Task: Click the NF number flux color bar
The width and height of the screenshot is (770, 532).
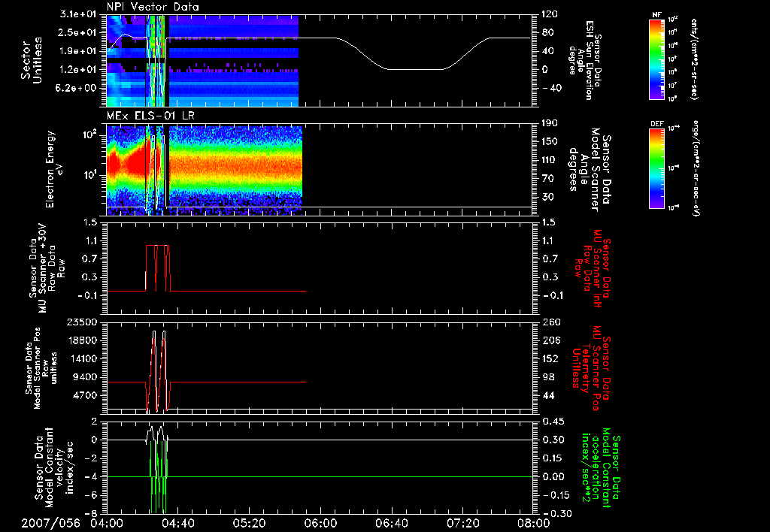Action: [x=657, y=59]
